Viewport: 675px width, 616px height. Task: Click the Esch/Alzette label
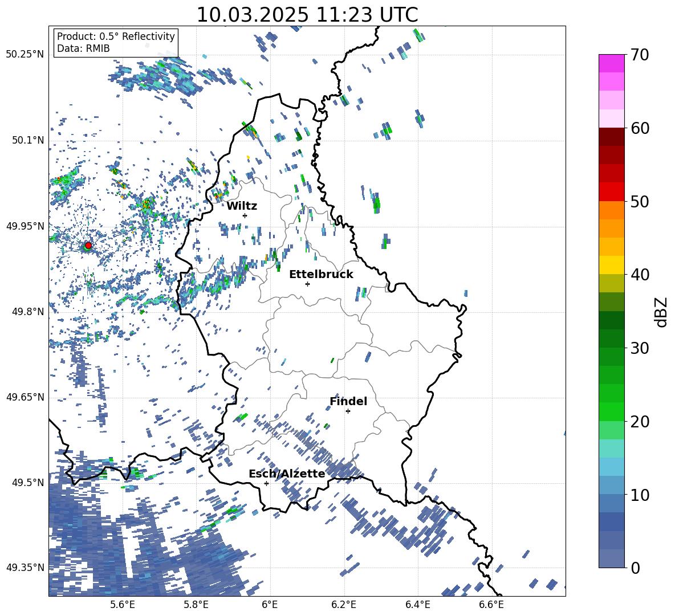pos(287,474)
